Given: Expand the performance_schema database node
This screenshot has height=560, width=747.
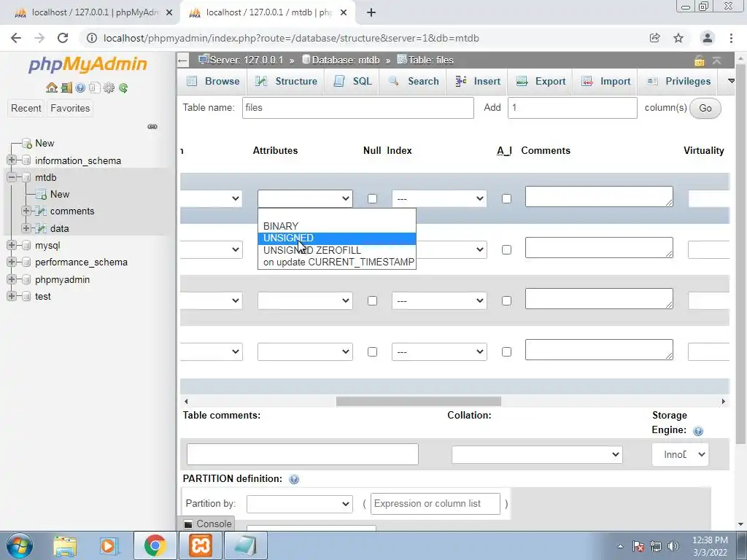Looking at the screenshot, I should 12,262.
